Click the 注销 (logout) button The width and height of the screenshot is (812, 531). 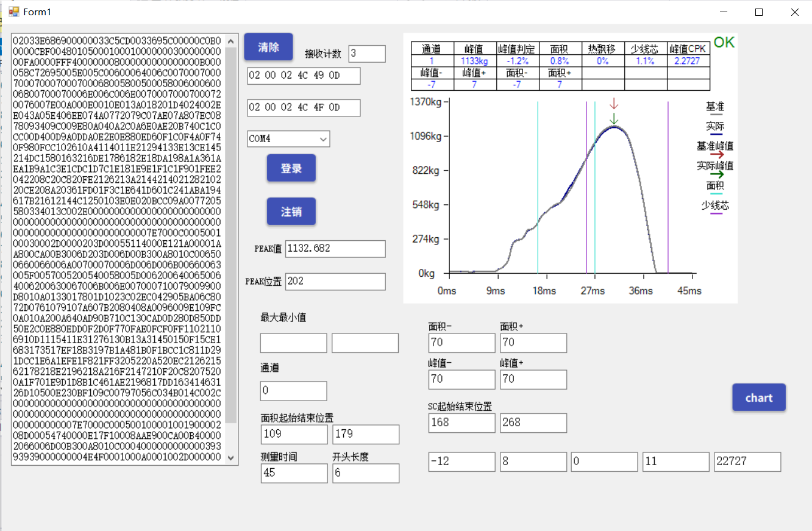tap(291, 212)
